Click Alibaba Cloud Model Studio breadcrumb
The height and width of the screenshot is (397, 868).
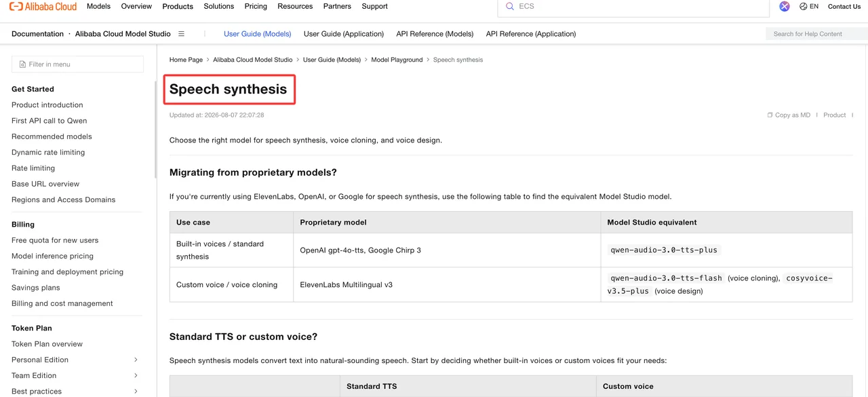pyautogui.click(x=253, y=60)
